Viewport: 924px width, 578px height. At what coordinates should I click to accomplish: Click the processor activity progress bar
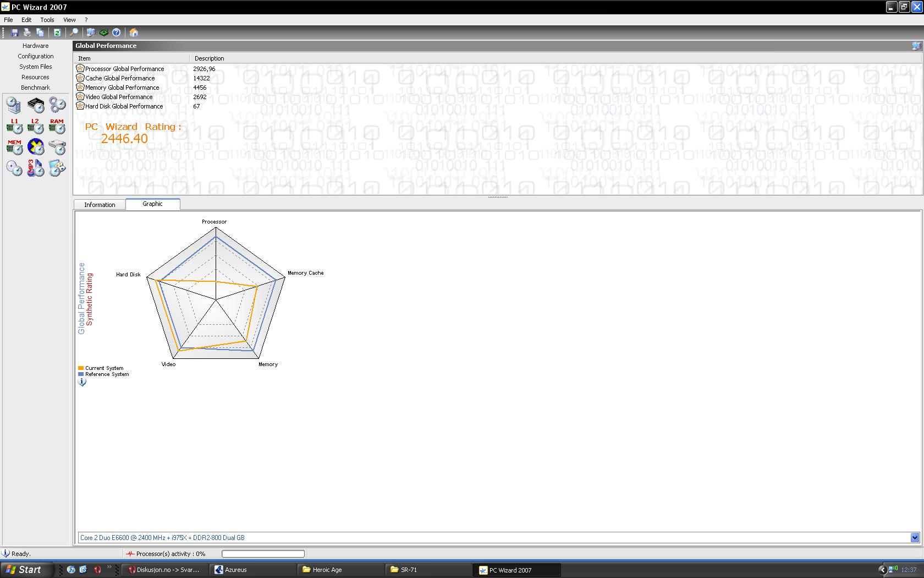click(x=263, y=554)
